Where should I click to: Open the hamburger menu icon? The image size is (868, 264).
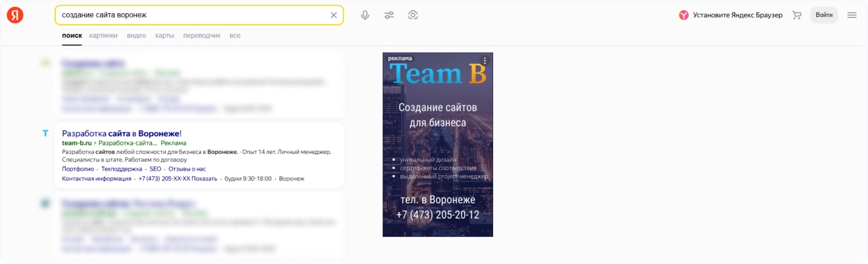(x=852, y=15)
